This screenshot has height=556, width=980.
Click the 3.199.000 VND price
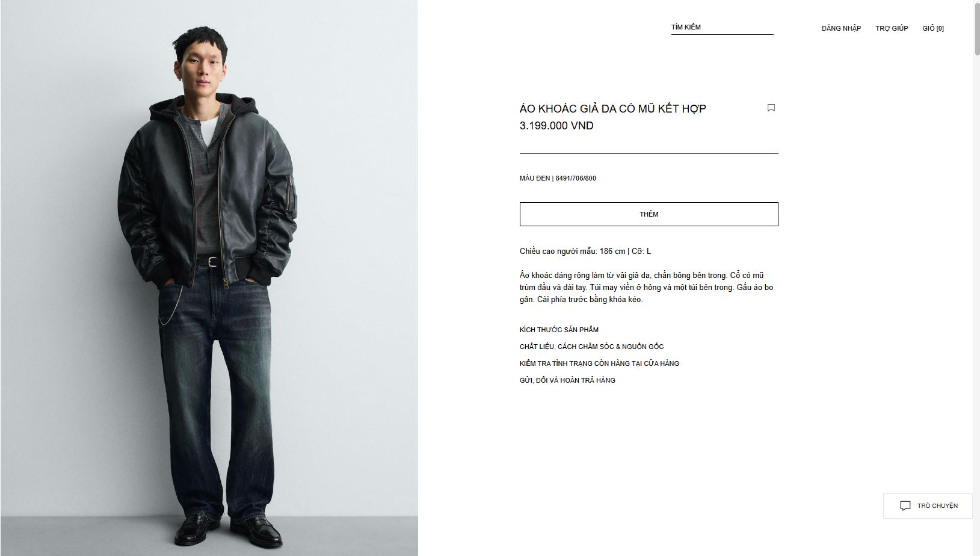click(x=556, y=126)
